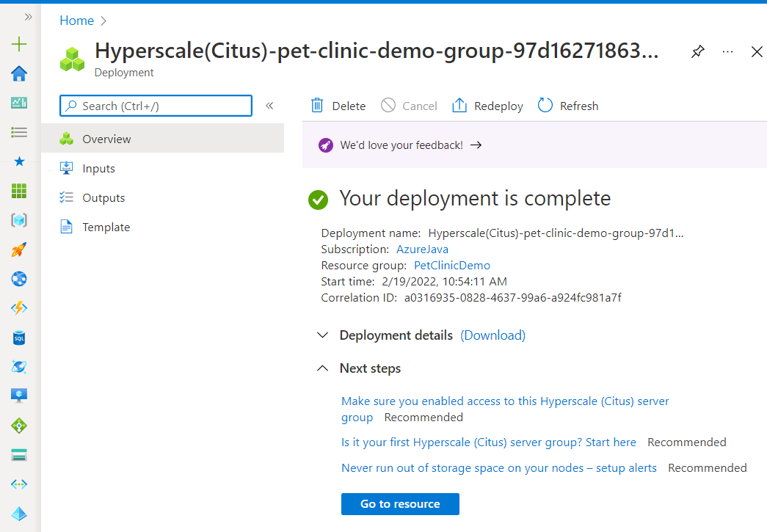Pin the deployment blade to dashboard
This screenshot has height=532, width=767.
point(697,51)
